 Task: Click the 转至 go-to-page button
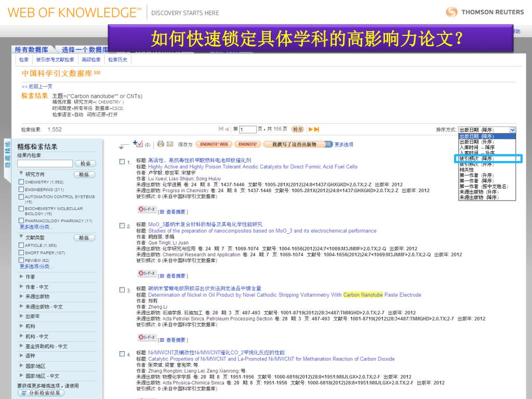(298, 129)
